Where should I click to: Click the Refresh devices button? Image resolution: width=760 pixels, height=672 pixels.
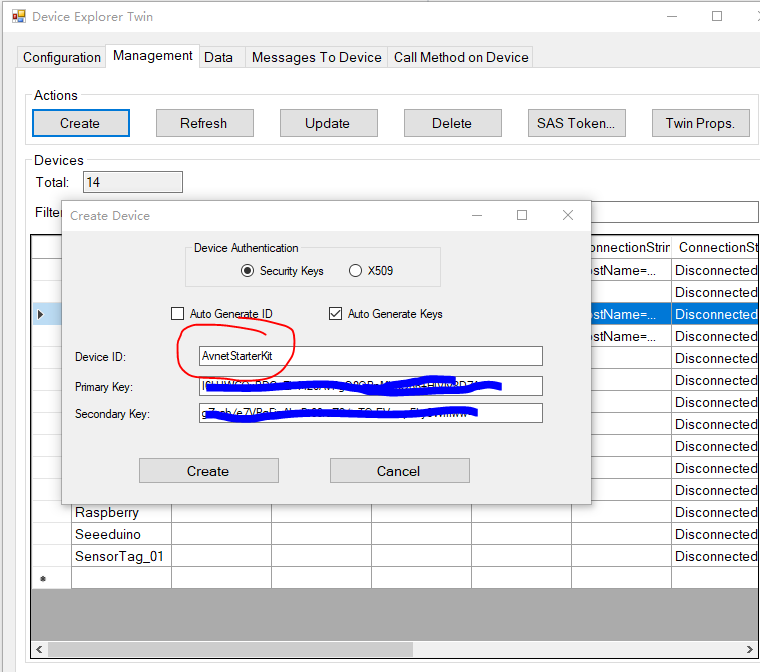[x=204, y=123]
